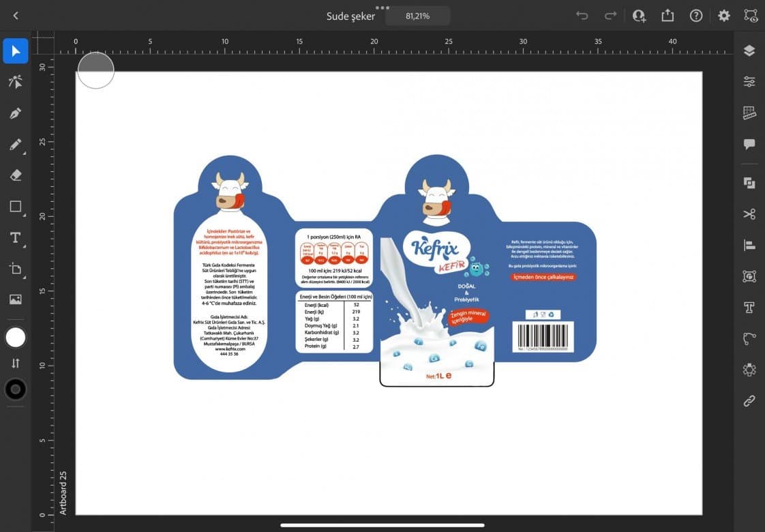Open the app settings gear

724,16
